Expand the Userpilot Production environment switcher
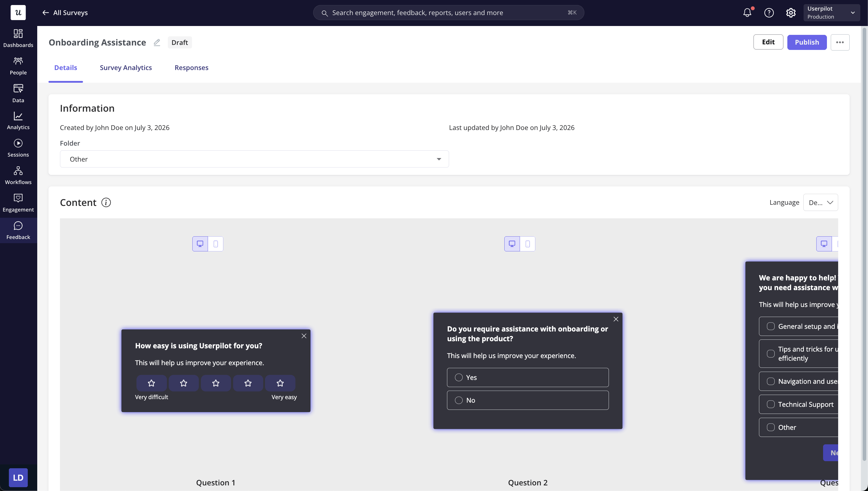This screenshot has width=868, height=491. (831, 13)
